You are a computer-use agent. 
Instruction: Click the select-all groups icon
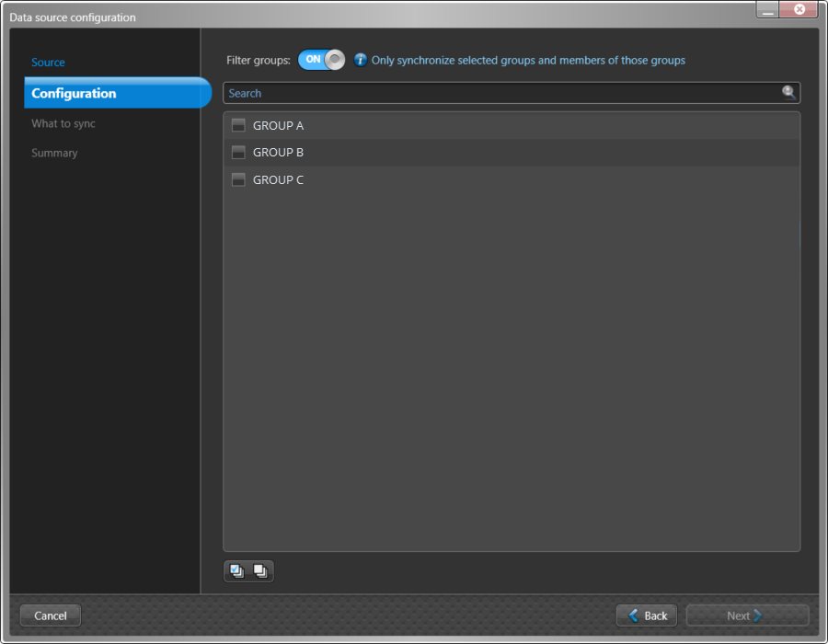(x=238, y=570)
